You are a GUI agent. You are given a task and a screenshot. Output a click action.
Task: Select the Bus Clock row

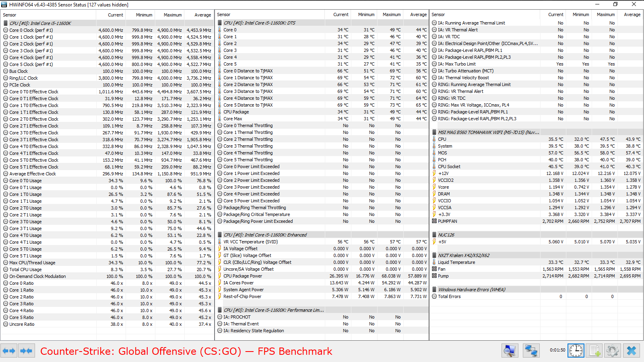click(107, 71)
